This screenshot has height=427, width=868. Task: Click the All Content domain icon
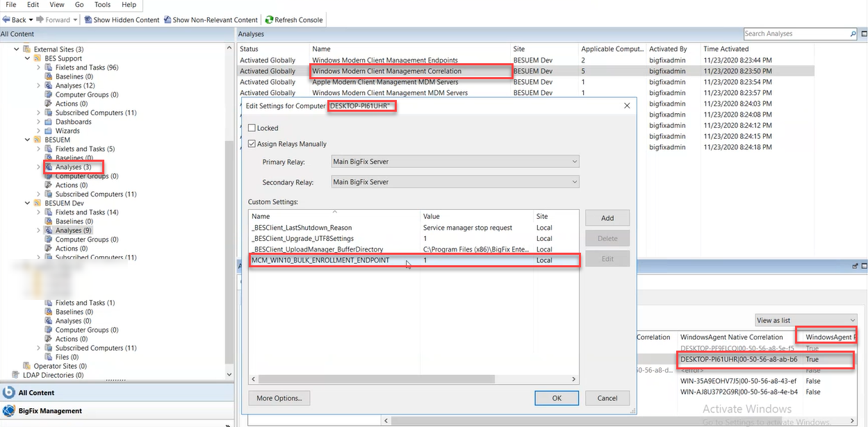tap(9, 392)
